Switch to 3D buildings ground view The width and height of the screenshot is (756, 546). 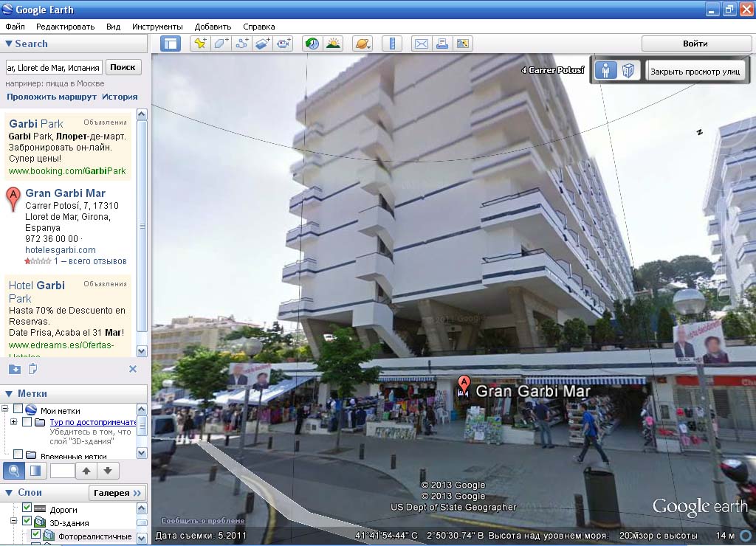(x=628, y=70)
